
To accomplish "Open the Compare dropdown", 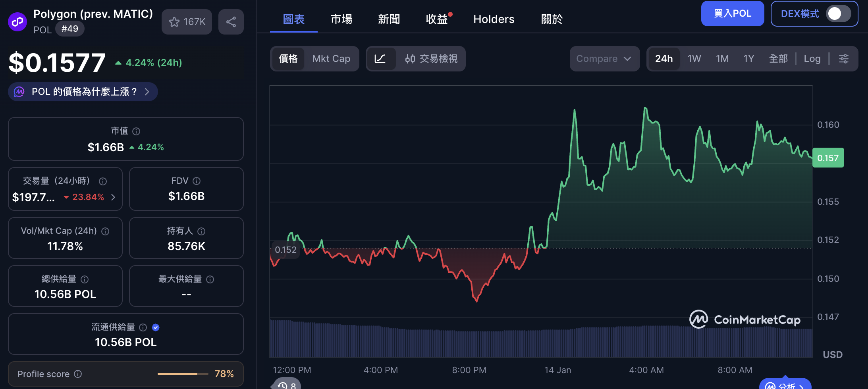I will pos(604,58).
